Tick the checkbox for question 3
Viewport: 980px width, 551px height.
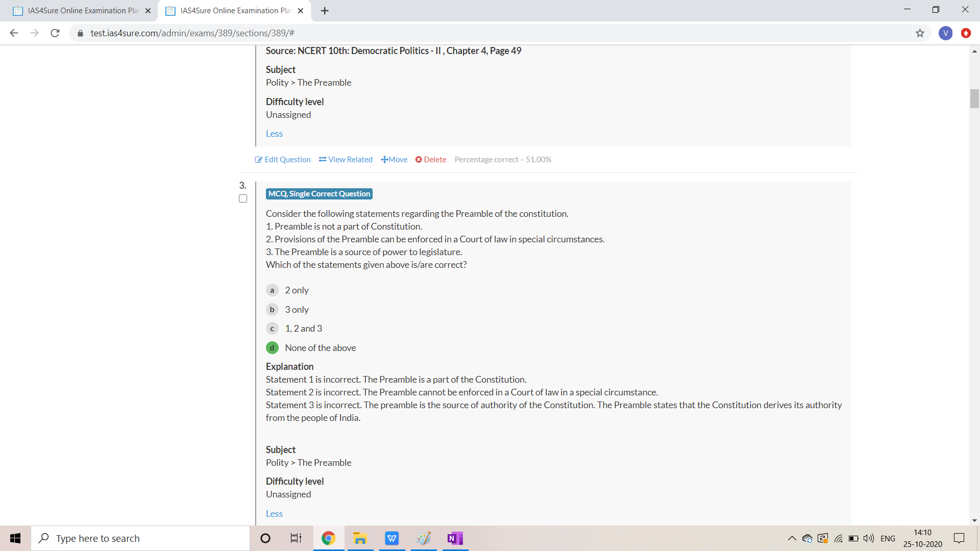click(243, 198)
